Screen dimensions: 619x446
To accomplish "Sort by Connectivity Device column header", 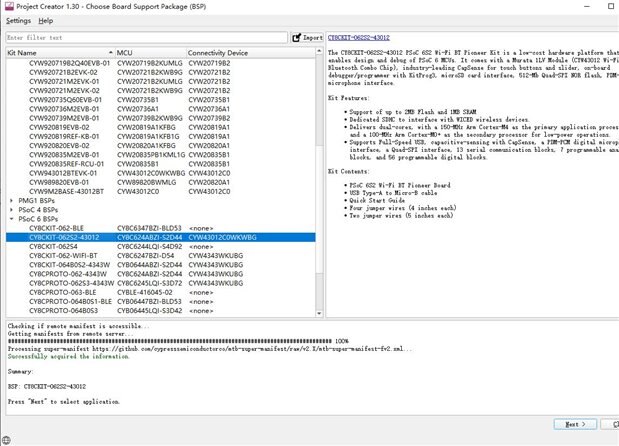I will coord(251,53).
